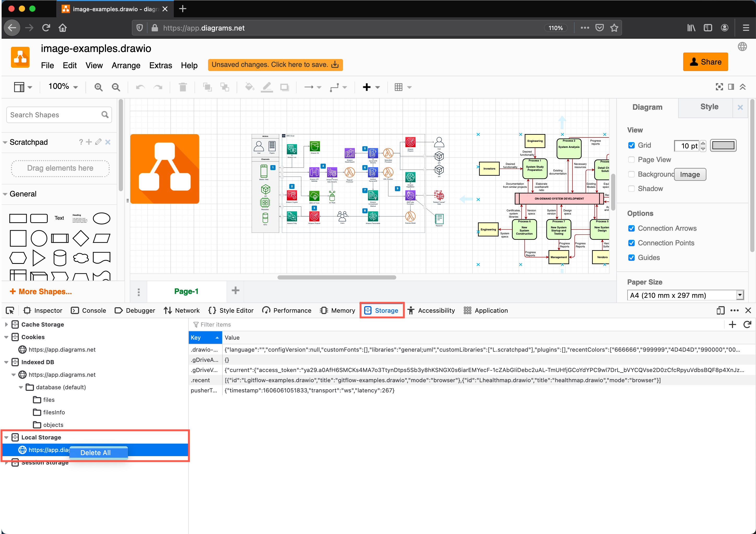Collapse the Indexed DB section
Image resolution: width=756 pixels, height=534 pixels.
pyautogui.click(x=7, y=362)
